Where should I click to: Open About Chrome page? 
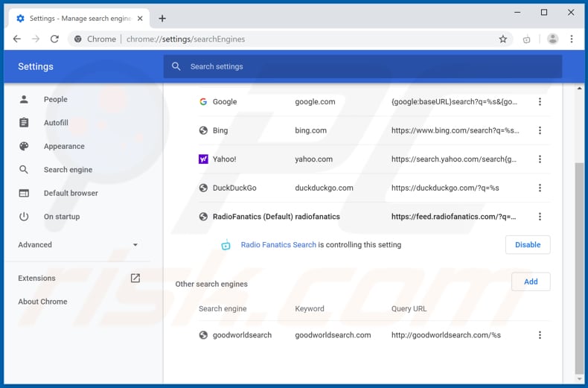(x=42, y=302)
